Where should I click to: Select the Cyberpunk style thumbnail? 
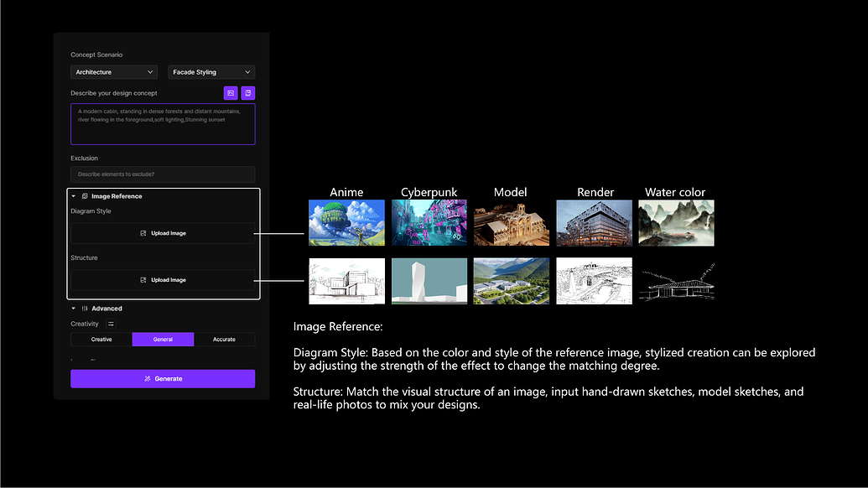pos(429,221)
